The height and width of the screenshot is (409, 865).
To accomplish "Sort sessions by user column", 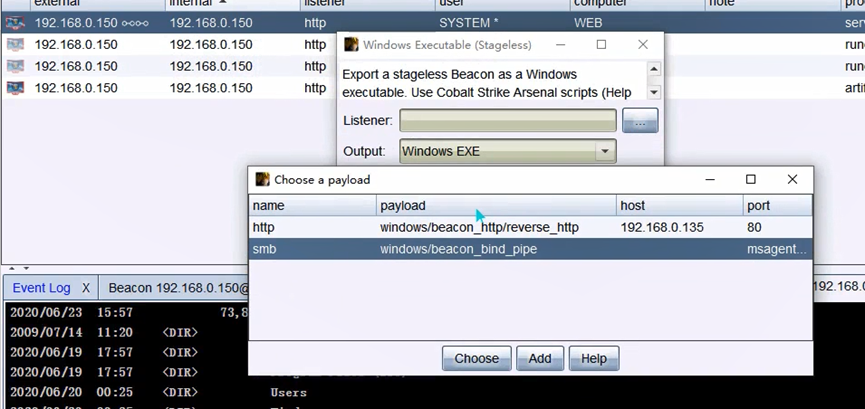I will point(502,3).
